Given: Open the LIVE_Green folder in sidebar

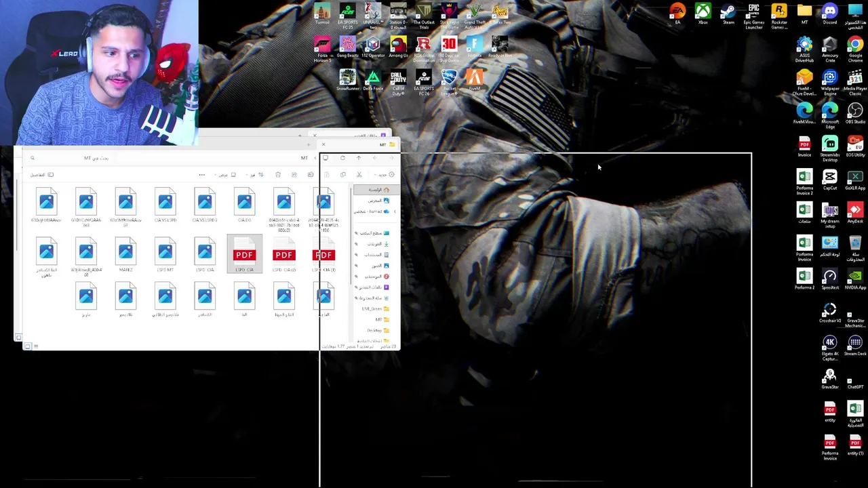Looking at the screenshot, I should click(376, 309).
